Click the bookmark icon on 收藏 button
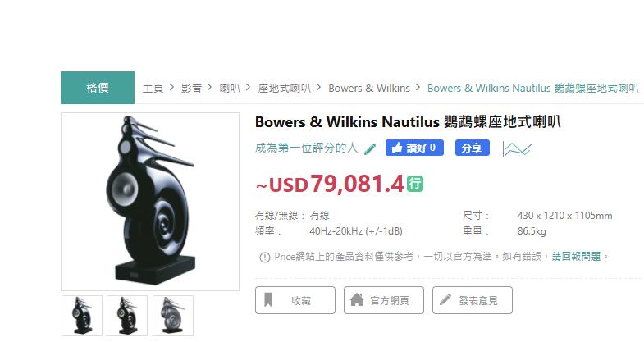Screen dimensions: 644x342 pyautogui.click(x=268, y=300)
